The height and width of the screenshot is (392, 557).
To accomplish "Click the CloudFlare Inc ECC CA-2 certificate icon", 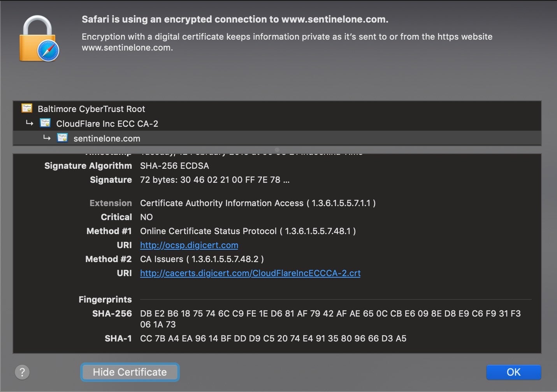I will point(45,123).
